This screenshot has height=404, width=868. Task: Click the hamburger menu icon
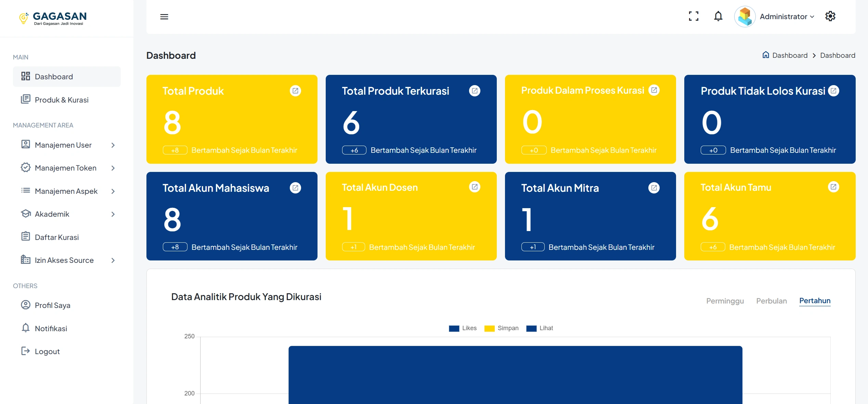click(x=164, y=17)
